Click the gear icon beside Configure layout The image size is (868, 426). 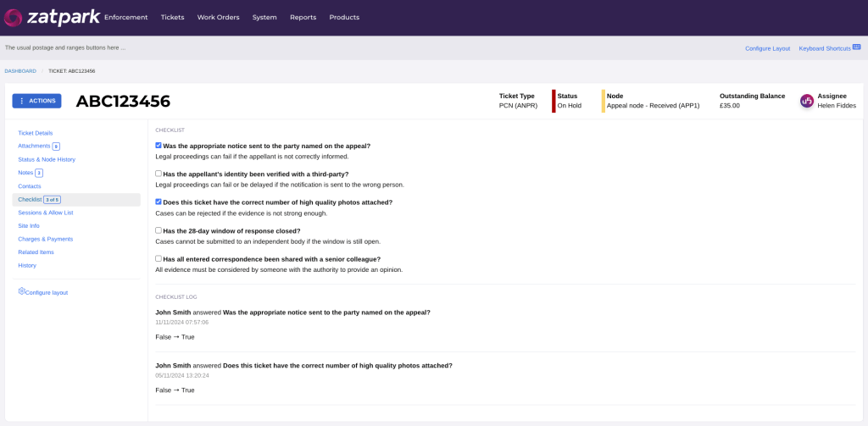pyautogui.click(x=21, y=291)
